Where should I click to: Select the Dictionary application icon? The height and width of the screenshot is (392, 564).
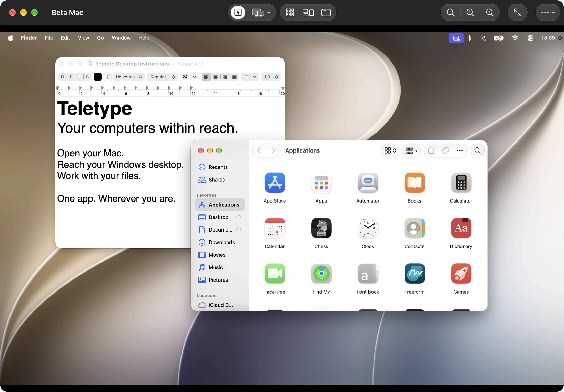(x=461, y=228)
